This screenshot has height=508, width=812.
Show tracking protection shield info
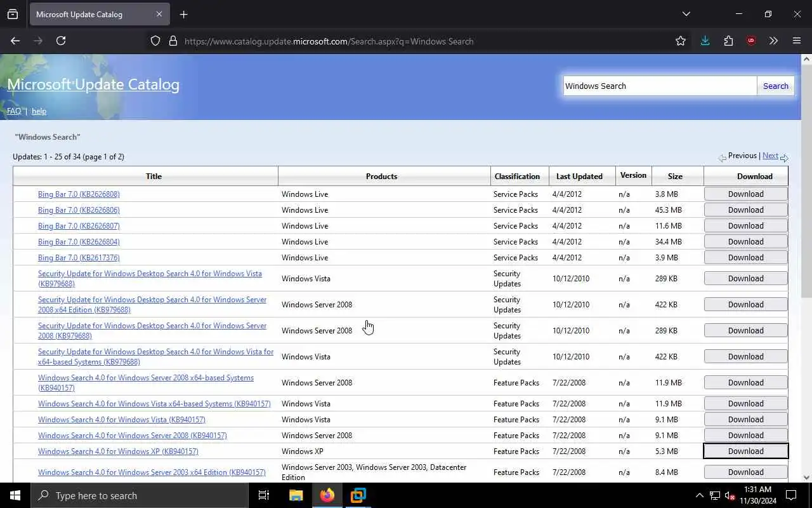[x=155, y=41]
